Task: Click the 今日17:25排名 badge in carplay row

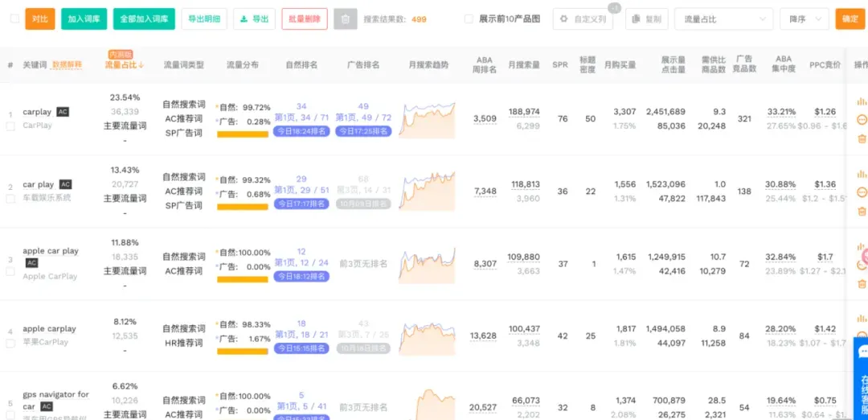Action: click(363, 132)
